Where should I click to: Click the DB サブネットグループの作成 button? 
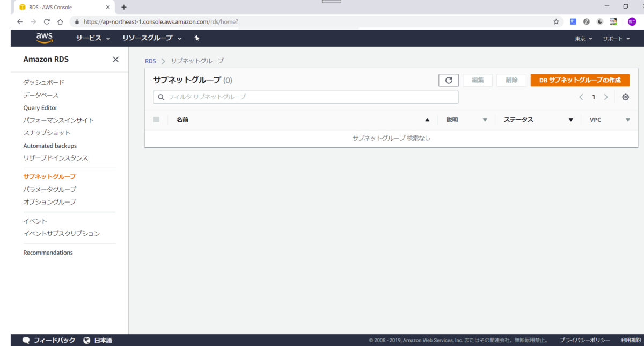point(580,80)
